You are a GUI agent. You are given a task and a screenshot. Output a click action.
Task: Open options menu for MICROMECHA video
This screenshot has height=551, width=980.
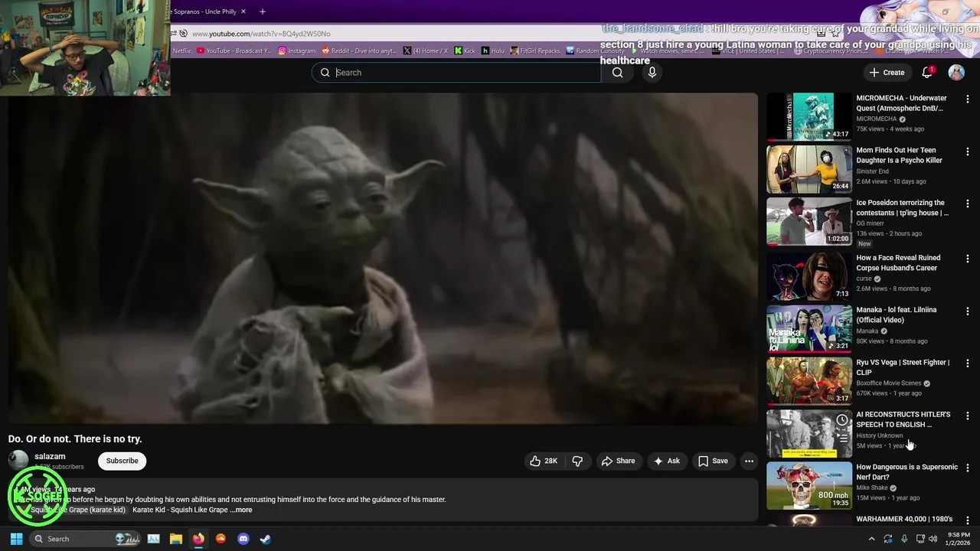[x=968, y=99]
